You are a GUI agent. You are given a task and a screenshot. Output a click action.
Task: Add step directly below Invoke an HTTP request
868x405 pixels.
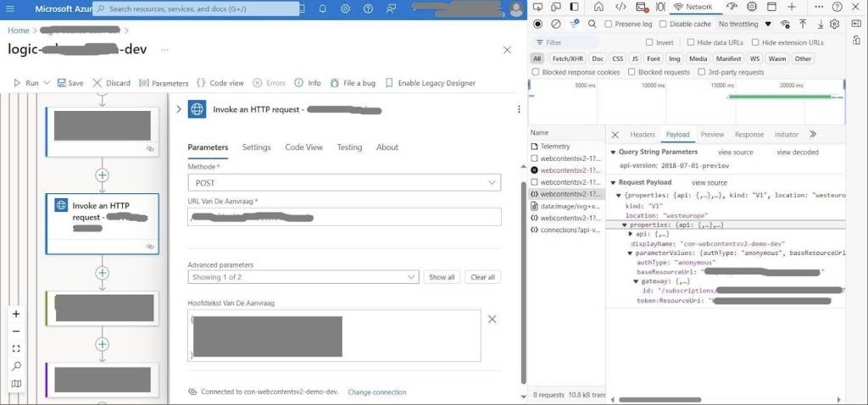102,273
